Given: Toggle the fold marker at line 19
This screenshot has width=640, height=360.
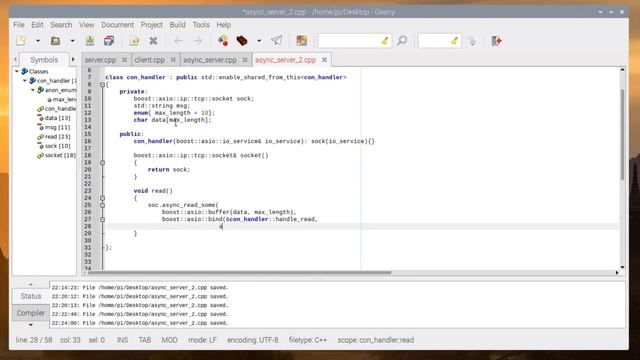Looking at the screenshot, I should pyautogui.click(x=102, y=162).
